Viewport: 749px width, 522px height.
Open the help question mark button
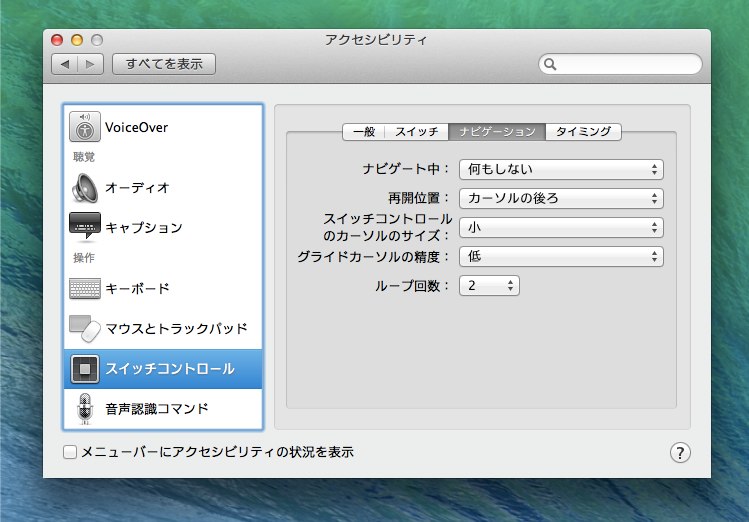[x=680, y=452]
